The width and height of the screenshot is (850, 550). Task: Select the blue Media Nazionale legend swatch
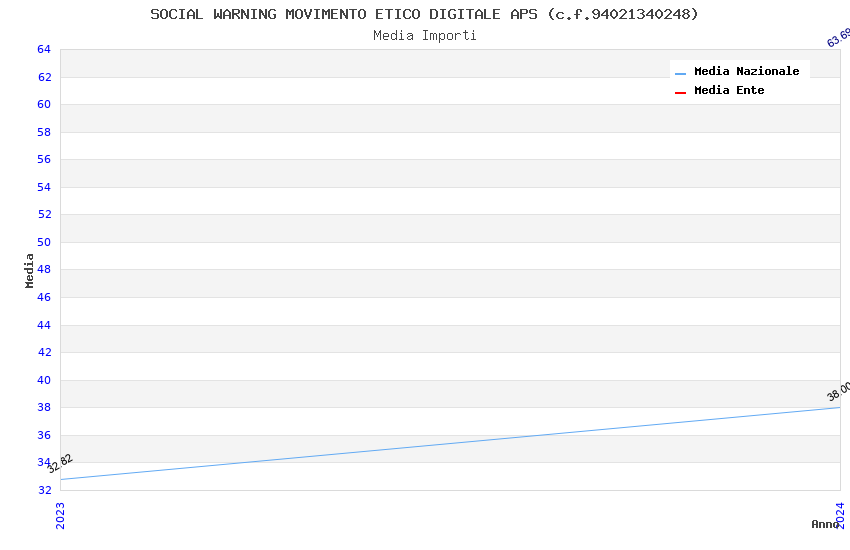[680, 73]
